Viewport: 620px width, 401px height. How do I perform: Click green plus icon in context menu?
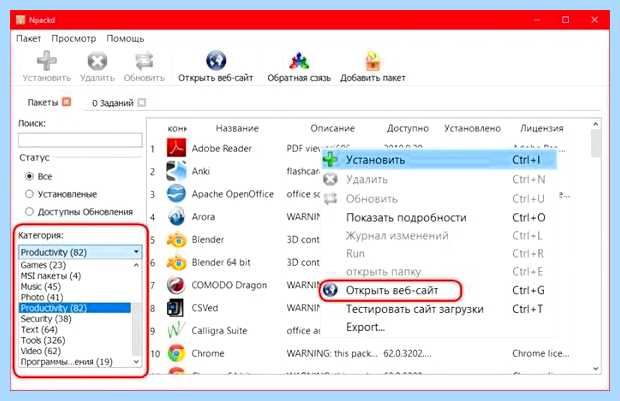330,160
